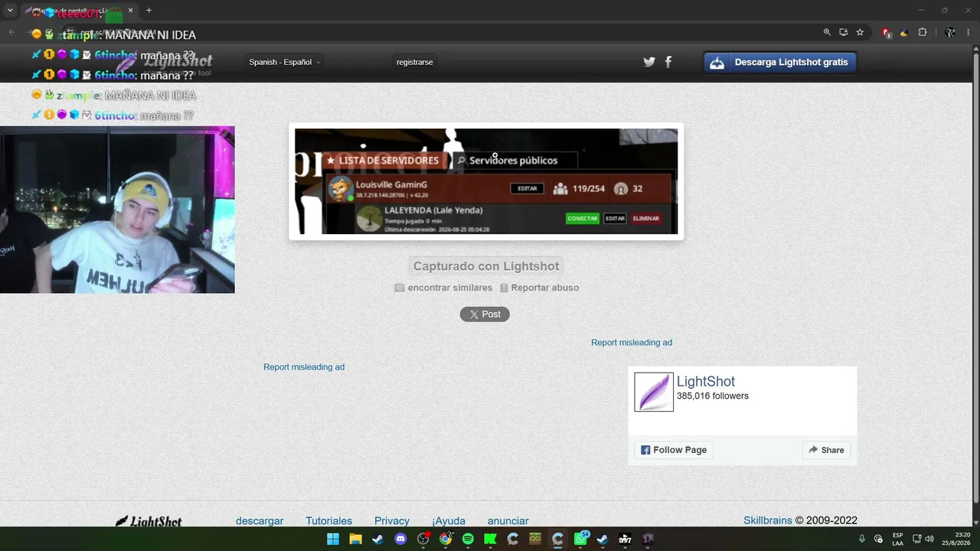Open the Facebook icon in header
Image resolution: width=980 pixels, height=551 pixels.
tap(668, 62)
